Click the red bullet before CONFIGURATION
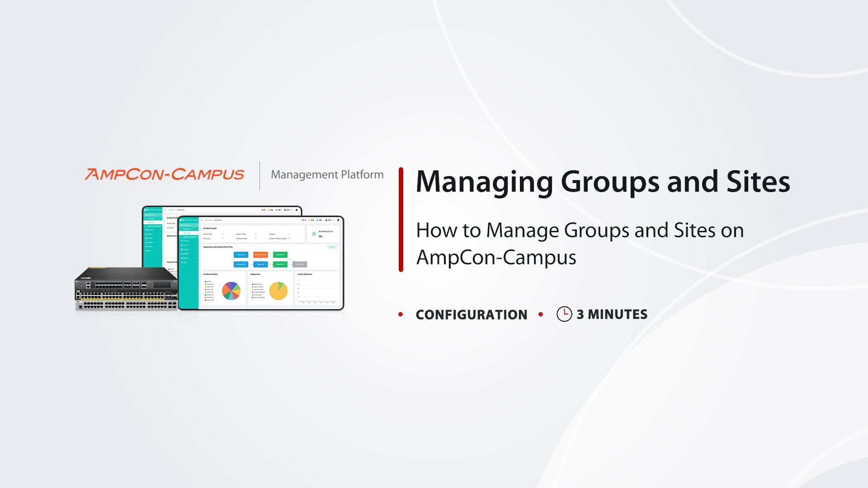 [401, 314]
